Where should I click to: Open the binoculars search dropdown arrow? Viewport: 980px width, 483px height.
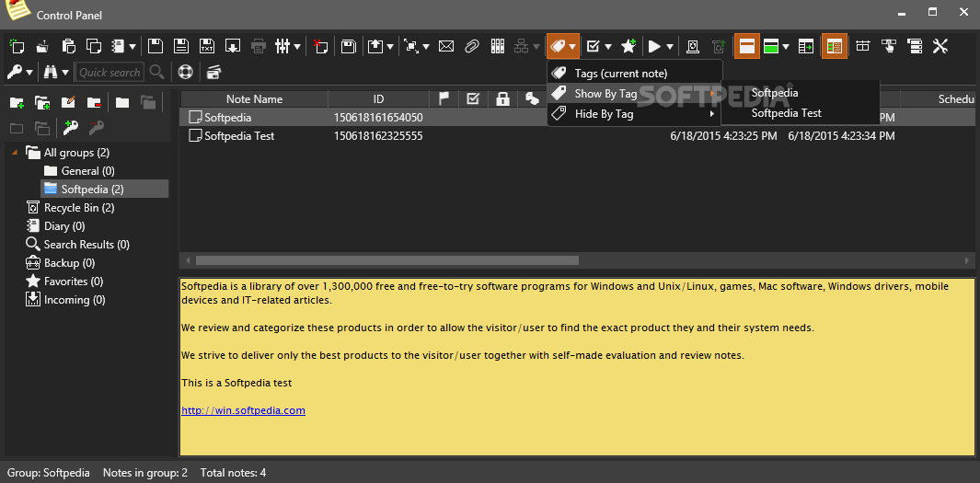65,73
